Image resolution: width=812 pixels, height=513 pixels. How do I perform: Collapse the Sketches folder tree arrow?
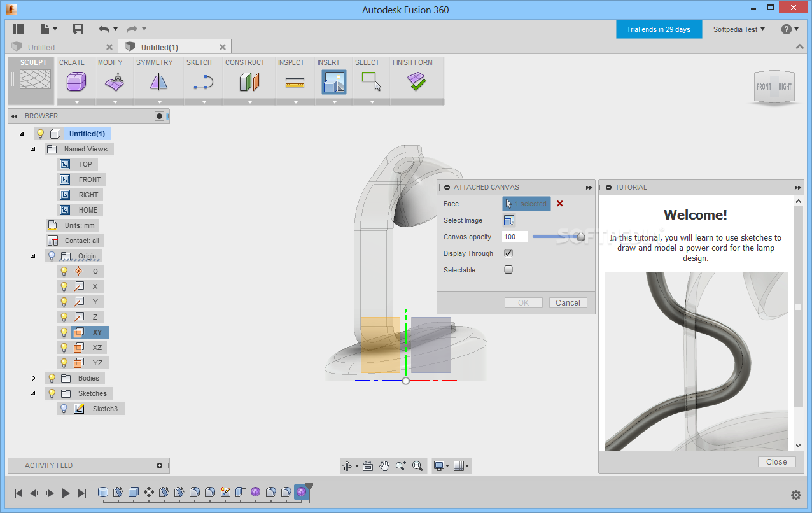[34, 393]
